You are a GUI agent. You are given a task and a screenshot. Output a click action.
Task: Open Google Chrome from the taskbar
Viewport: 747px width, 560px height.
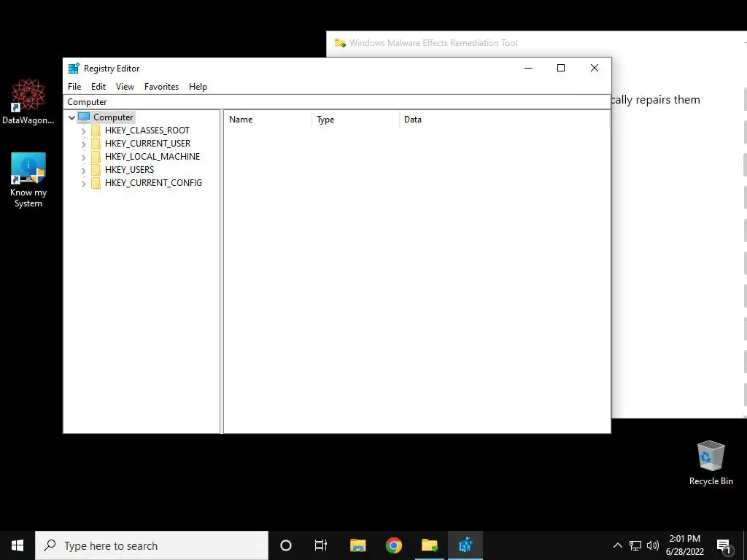click(x=393, y=545)
